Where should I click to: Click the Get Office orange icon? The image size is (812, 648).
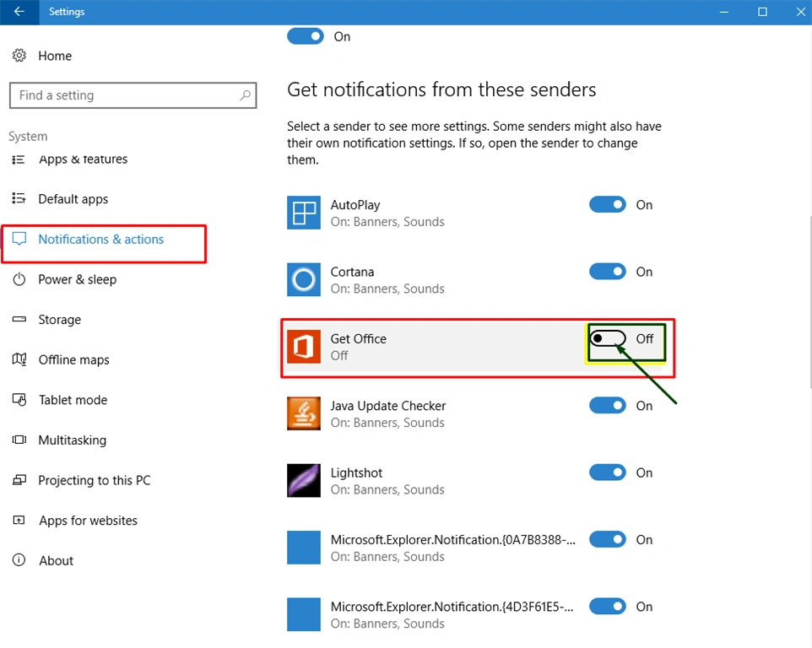304,346
